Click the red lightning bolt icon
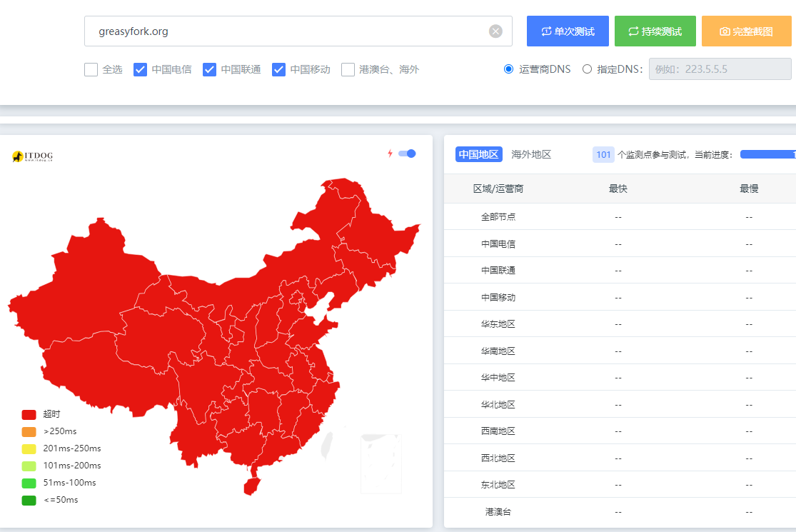796x532 pixels. pos(390,154)
